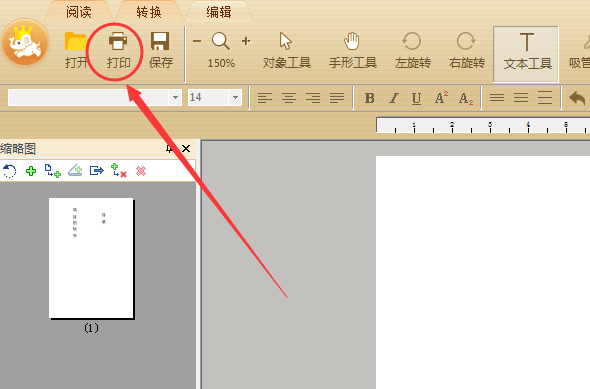
Task: Expand the font size 14 dropdown
Action: click(x=235, y=97)
